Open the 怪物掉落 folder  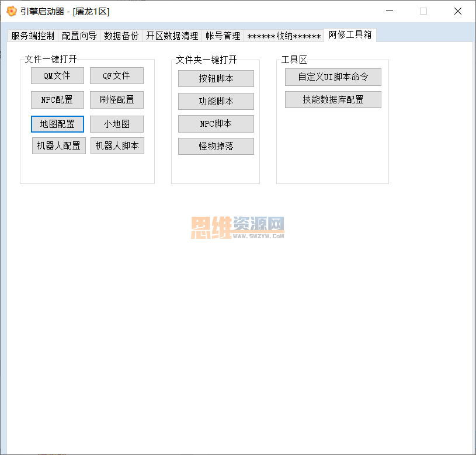coord(216,146)
